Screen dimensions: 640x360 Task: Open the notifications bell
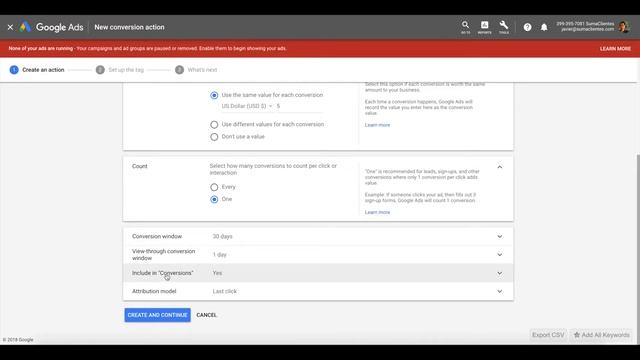(x=544, y=27)
